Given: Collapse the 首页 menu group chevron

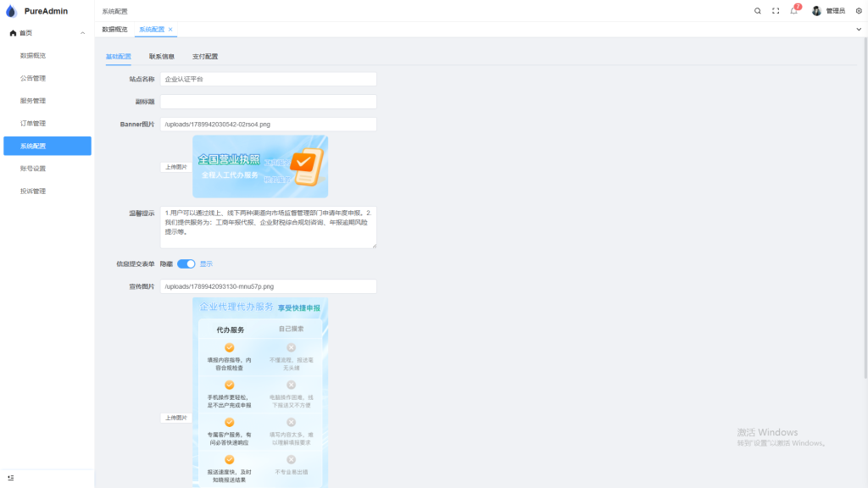Looking at the screenshot, I should point(82,33).
